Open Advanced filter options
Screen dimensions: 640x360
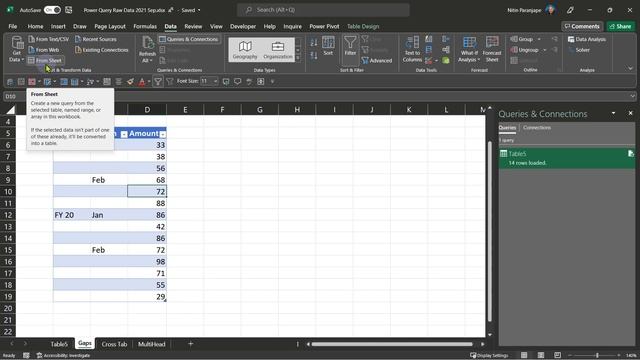(x=377, y=60)
